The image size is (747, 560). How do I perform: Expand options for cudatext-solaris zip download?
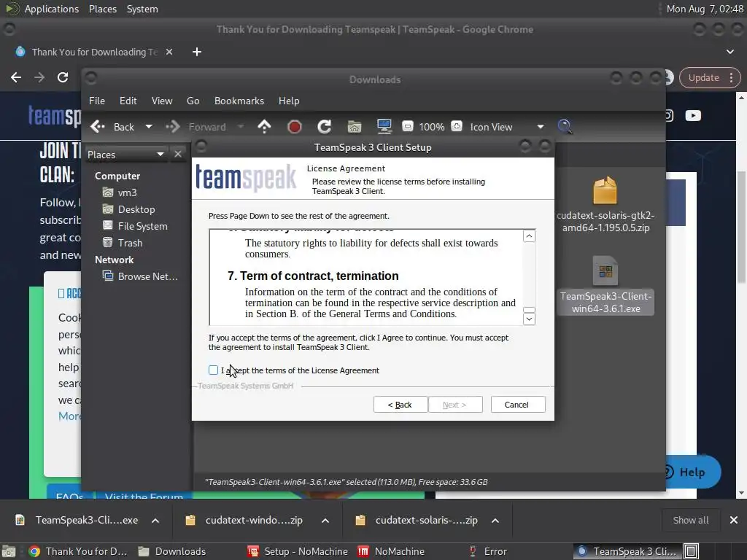pyautogui.click(x=495, y=521)
